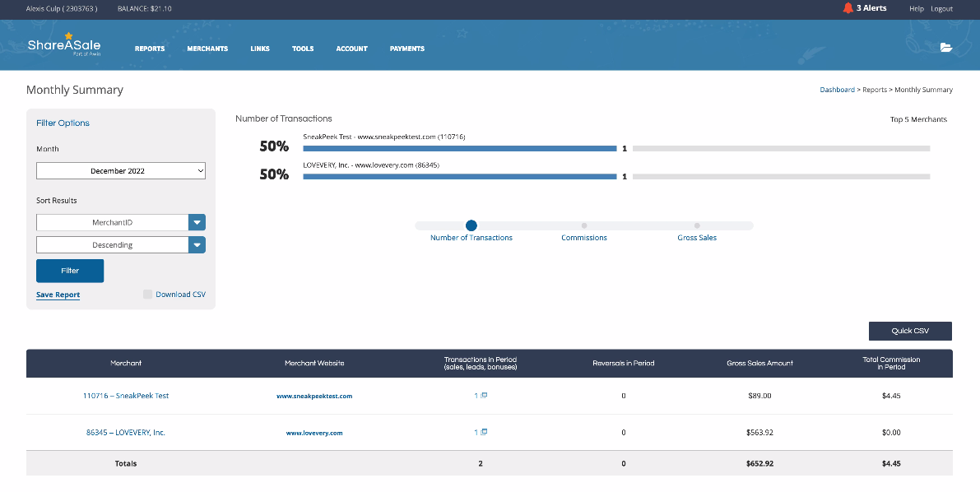Click the Merchant Website column header

pyautogui.click(x=314, y=363)
